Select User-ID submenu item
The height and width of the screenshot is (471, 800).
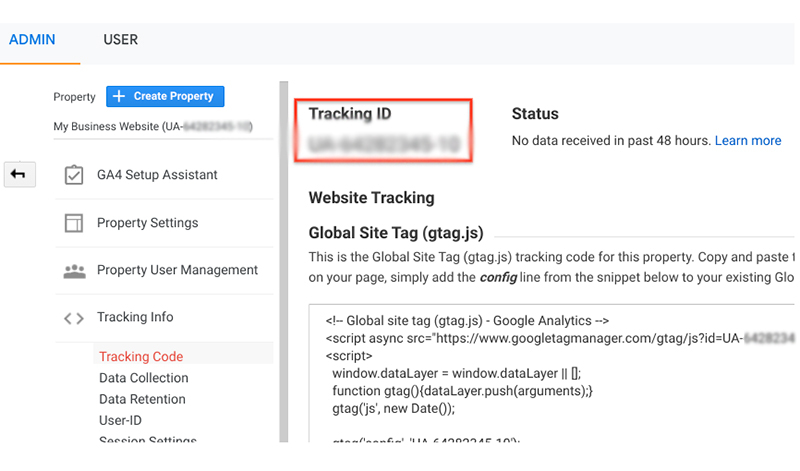[120, 421]
